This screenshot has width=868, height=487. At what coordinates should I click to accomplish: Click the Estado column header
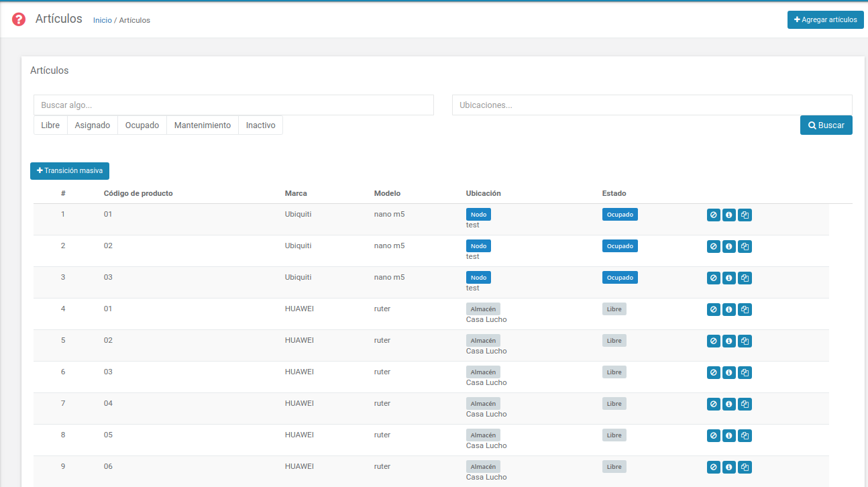pyautogui.click(x=614, y=193)
